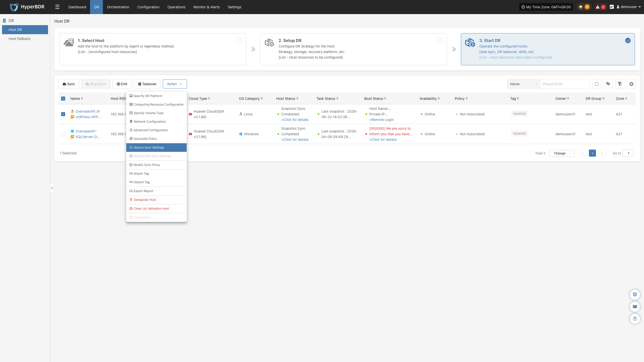644x362 pixels.
Task: Click the Setup DR step icon
Action: [x=269, y=42]
